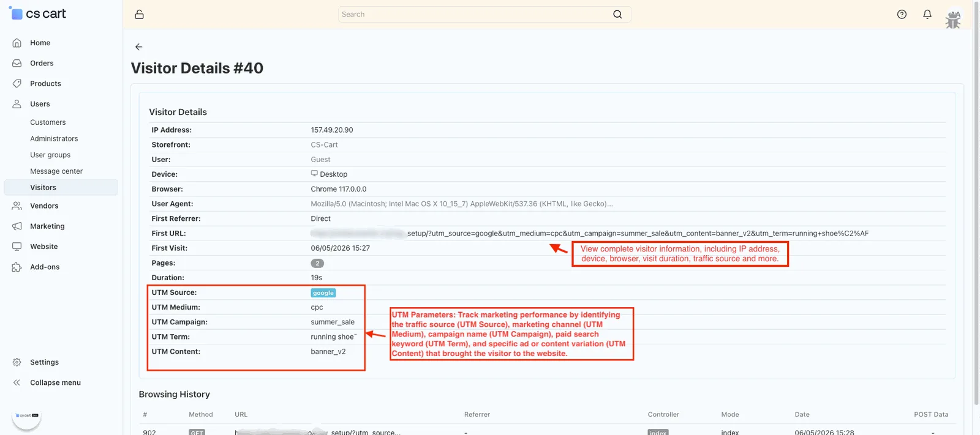
Task: Click the cs cart badge at bottom left
Action: coord(26,417)
